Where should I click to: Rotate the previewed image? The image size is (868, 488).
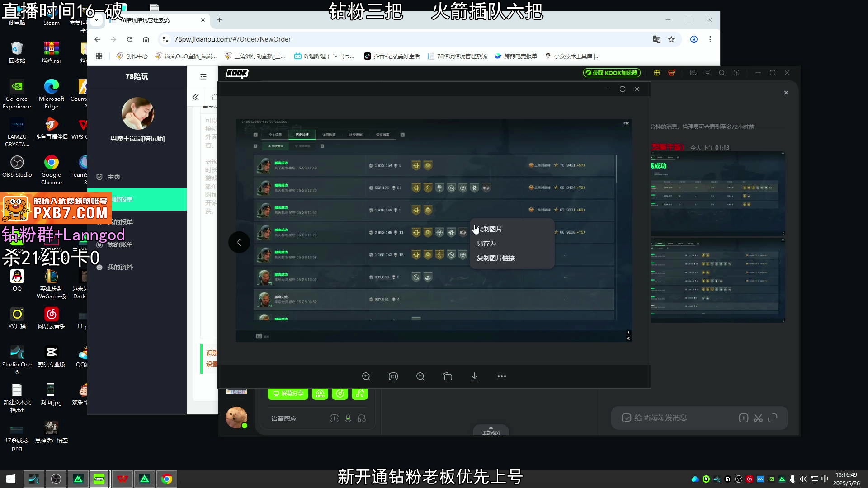click(x=448, y=376)
